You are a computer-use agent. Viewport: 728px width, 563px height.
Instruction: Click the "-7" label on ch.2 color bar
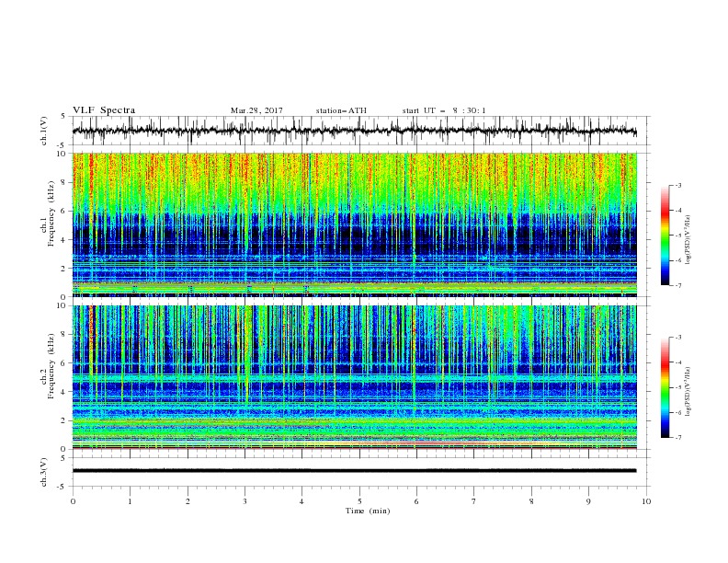pos(677,438)
